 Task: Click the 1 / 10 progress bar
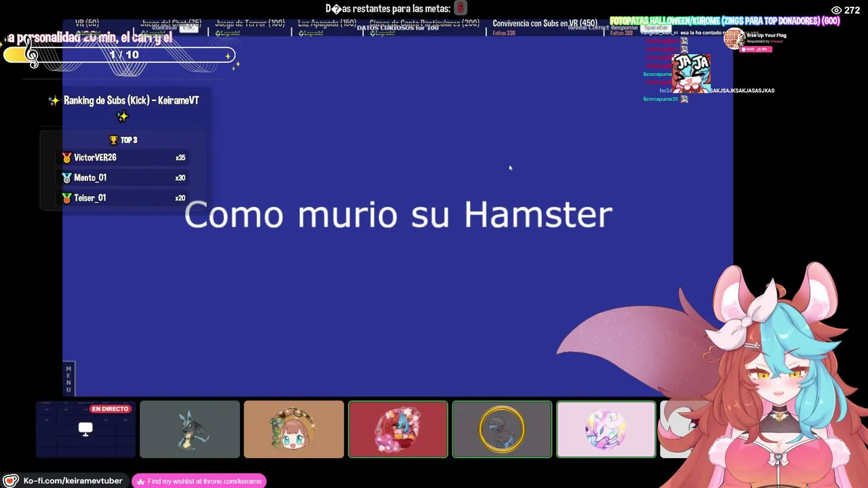click(x=119, y=55)
